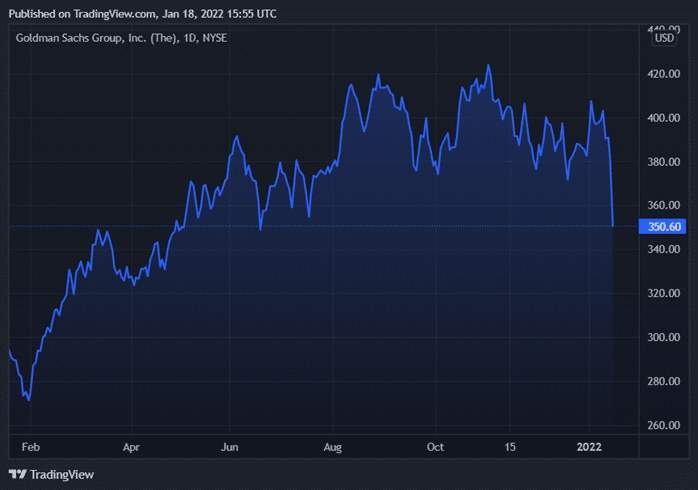Select the Jun date label
698x490 pixels.
232,449
